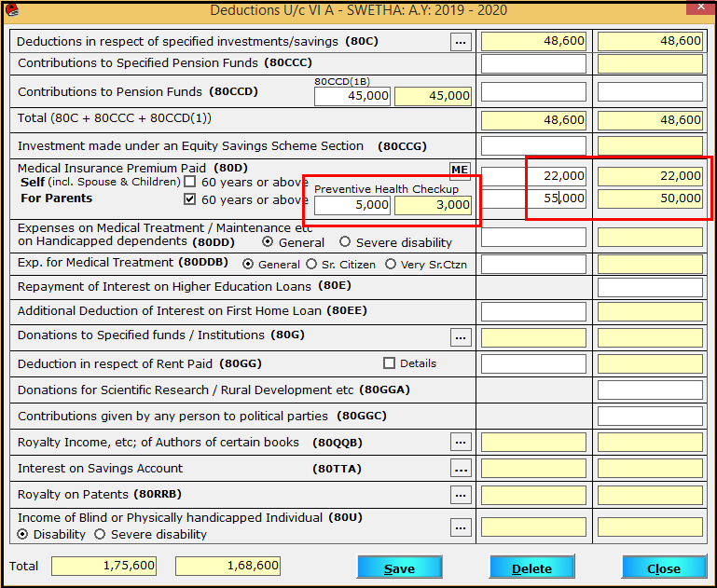The width and height of the screenshot is (717, 588).
Task: Select 80DD General radio option
Action: (268, 242)
